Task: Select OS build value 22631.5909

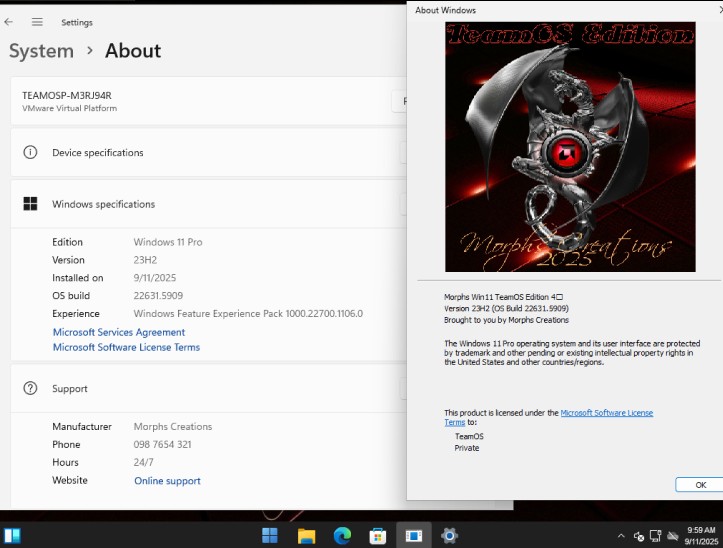Action: [x=158, y=296]
